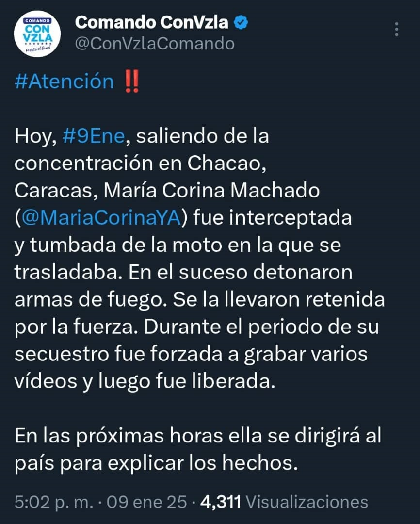This screenshot has width=420, height=524.
Task: Click the blue verified badge
Action: point(241,23)
